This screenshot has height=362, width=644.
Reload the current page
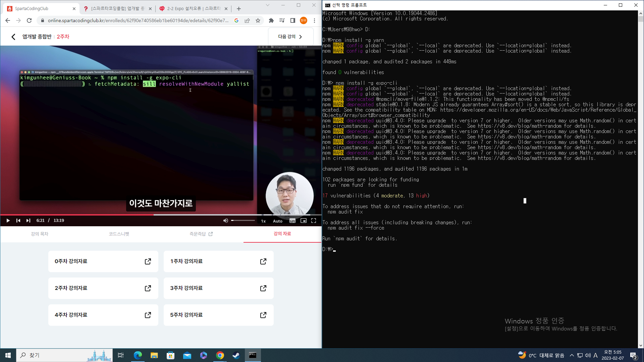tap(29, 20)
